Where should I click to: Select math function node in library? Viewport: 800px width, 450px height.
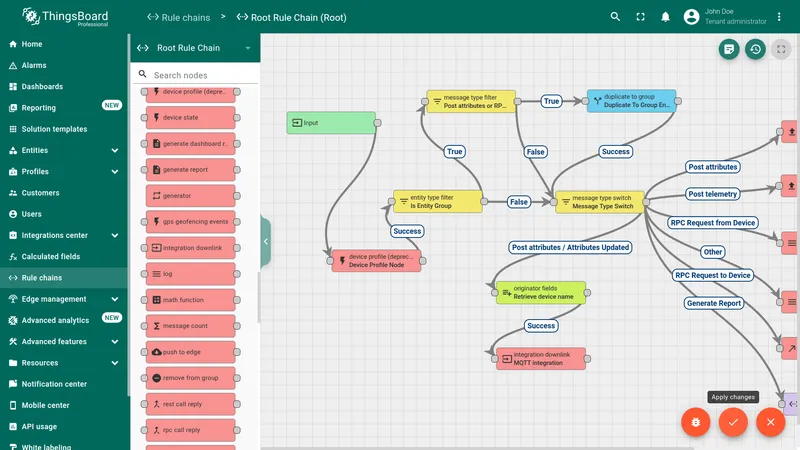pyautogui.click(x=190, y=299)
